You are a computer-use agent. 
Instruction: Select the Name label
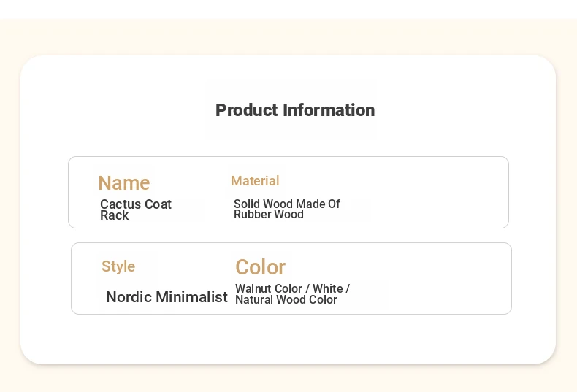point(124,183)
